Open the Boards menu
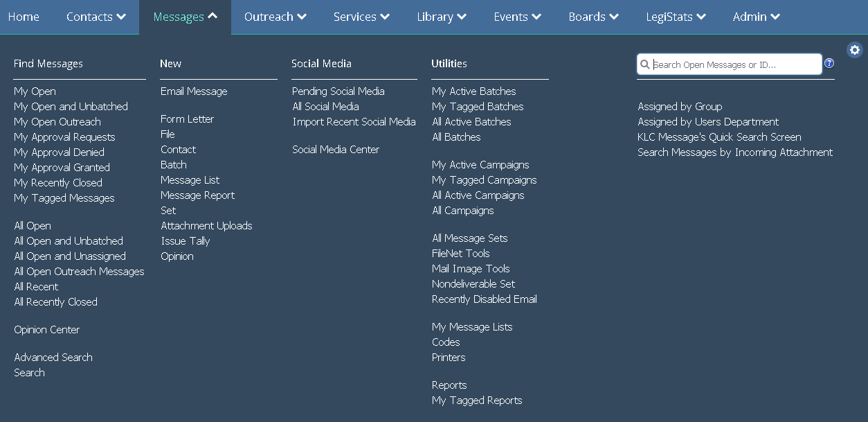This screenshot has width=868, height=422. pos(593,17)
